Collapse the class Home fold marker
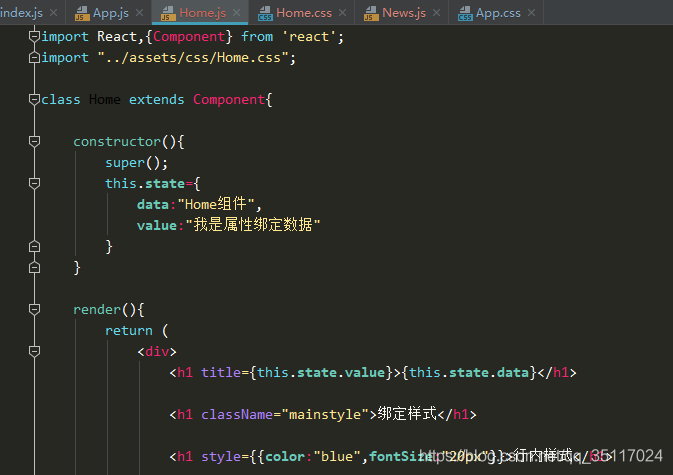This screenshot has width=673, height=475. [34, 99]
